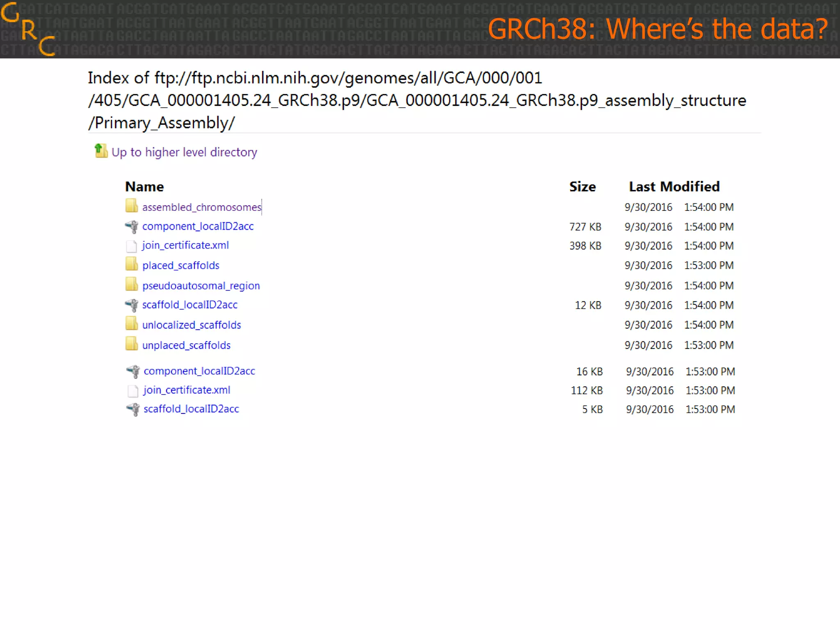Open the placed_scaffolds folder link

pyautogui.click(x=180, y=265)
